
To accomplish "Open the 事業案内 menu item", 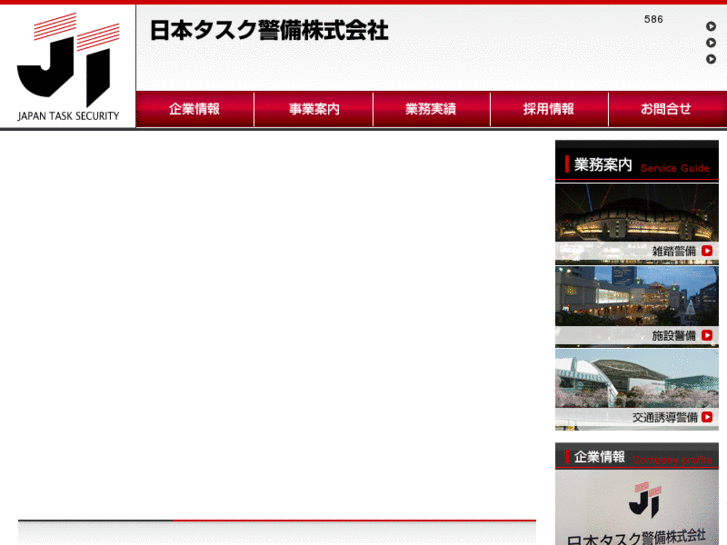I will (x=314, y=109).
